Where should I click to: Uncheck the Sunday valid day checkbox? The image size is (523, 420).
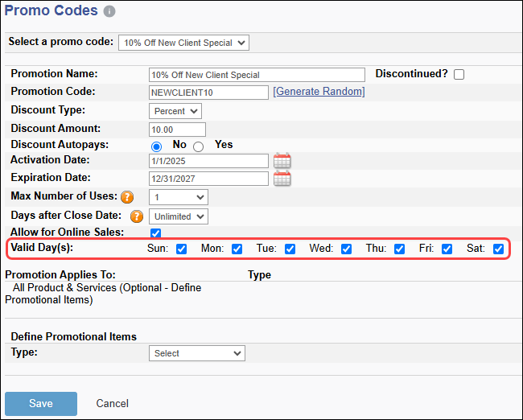pyautogui.click(x=181, y=249)
